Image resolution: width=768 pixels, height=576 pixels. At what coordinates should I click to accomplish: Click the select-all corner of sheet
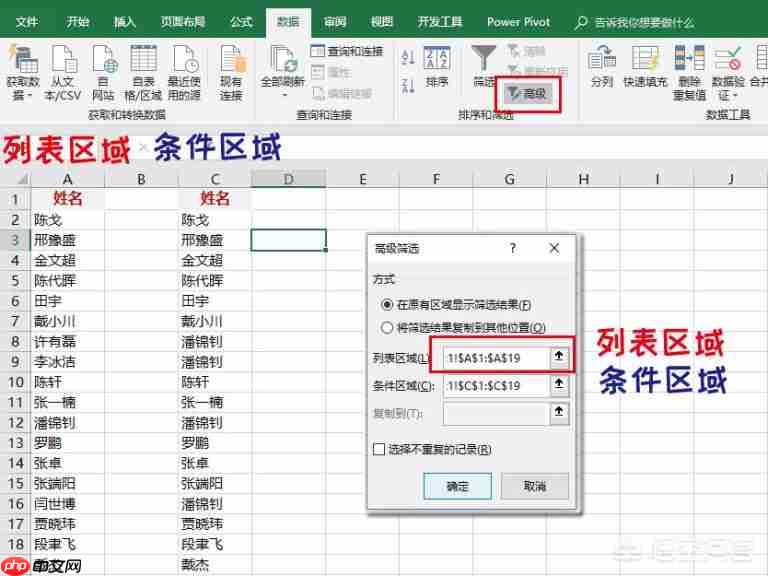(x=22, y=179)
